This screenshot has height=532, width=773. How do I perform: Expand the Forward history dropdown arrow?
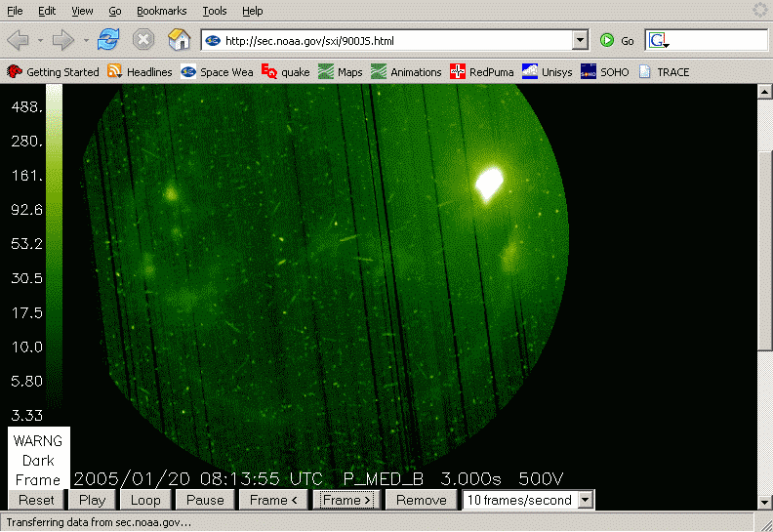click(x=86, y=40)
